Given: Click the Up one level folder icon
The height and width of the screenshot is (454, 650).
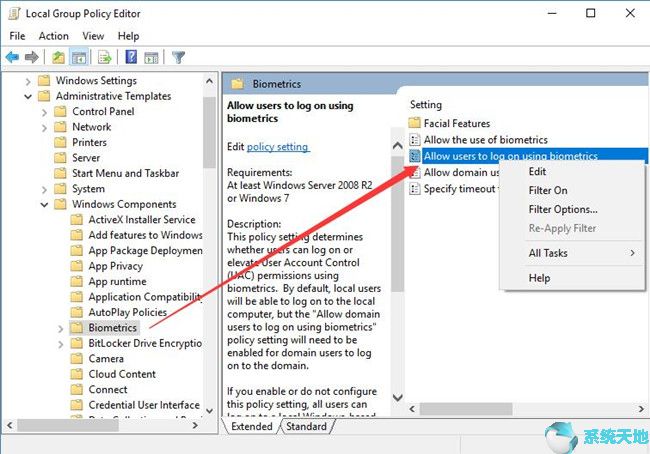Looking at the screenshot, I should pos(60,57).
